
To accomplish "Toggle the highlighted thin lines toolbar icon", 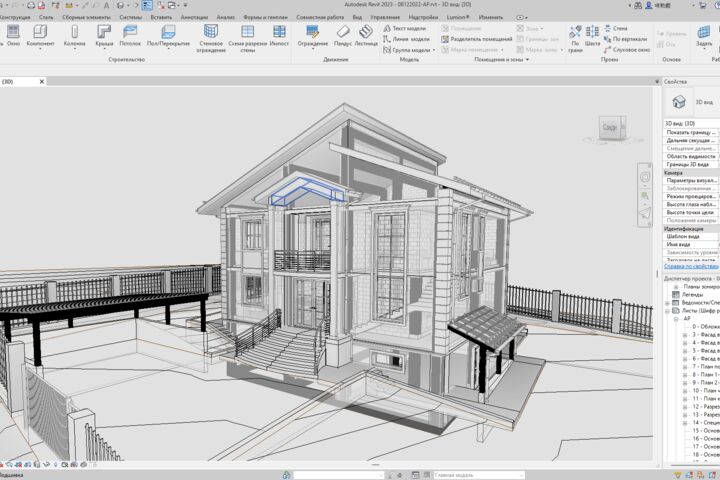I will point(147,5).
